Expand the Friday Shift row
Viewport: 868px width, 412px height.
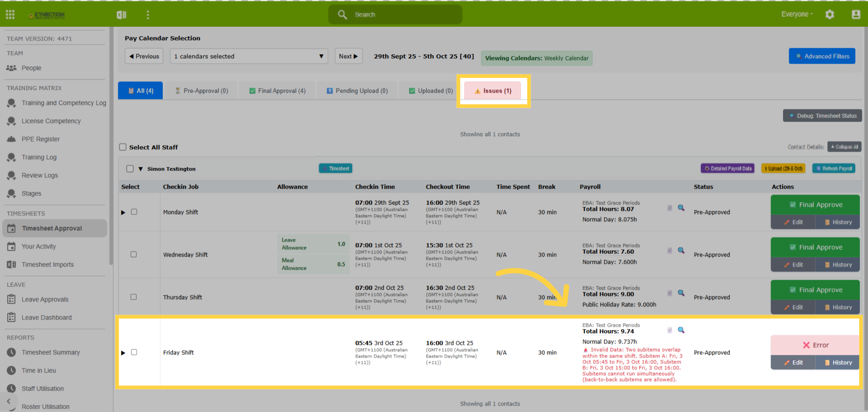pyautogui.click(x=123, y=353)
